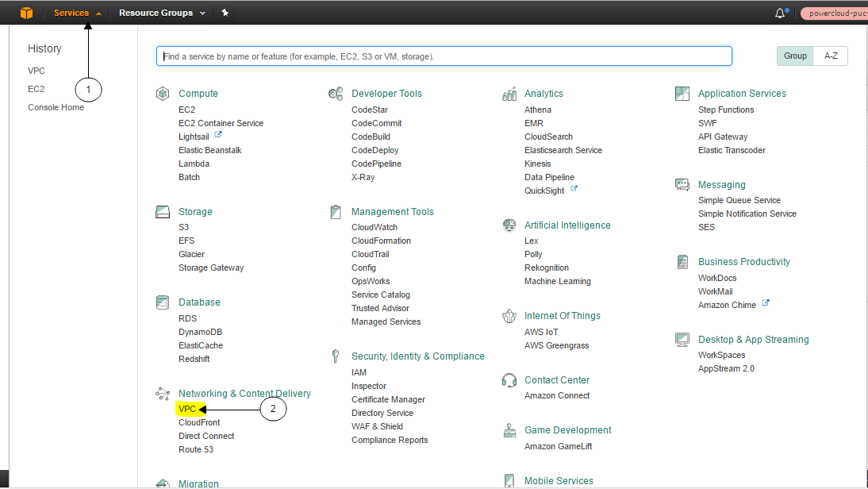Open VPC under Networking & Content Delivery

point(187,410)
